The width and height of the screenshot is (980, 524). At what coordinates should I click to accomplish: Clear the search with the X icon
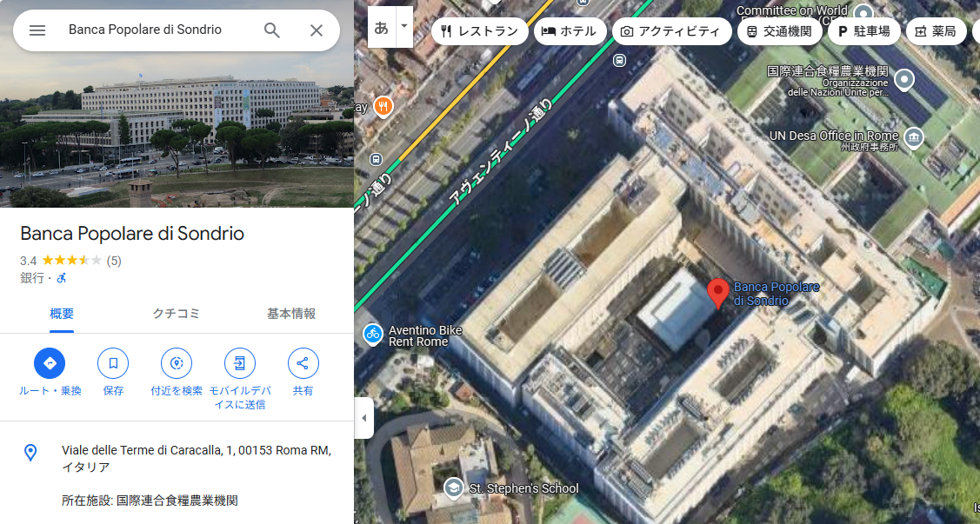(317, 30)
